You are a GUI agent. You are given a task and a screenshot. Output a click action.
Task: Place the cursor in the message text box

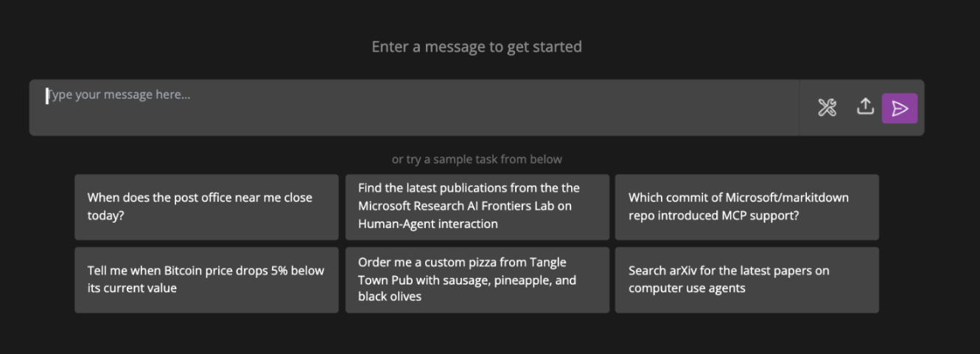point(413,107)
